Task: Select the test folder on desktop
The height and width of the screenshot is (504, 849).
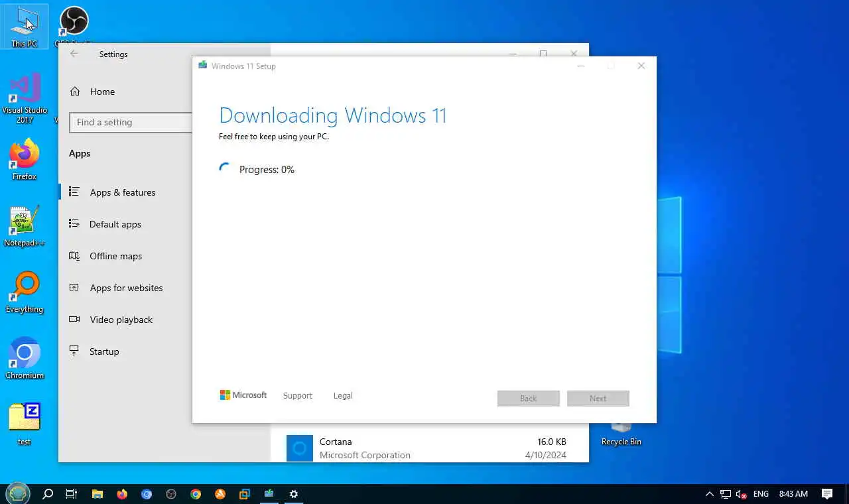Action: [x=25, y=424]
